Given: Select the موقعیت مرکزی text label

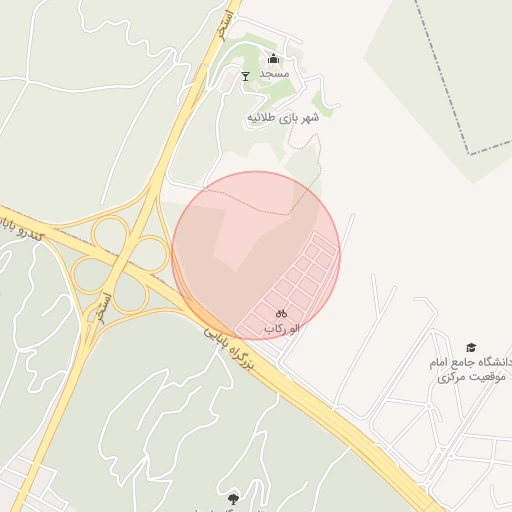Looking at the screenshot, I should 471,377.
